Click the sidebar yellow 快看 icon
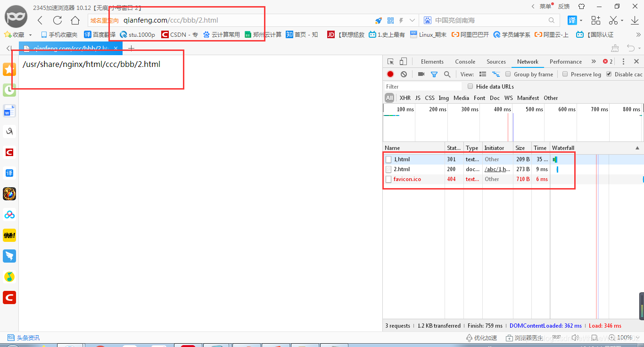The image size is (644, 347). 9,235
